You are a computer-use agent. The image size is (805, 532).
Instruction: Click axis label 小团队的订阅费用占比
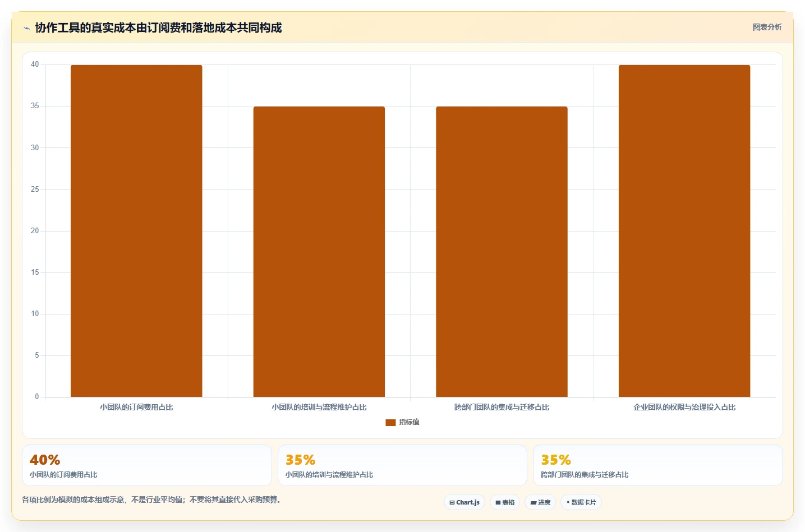[x=136, y=407]
